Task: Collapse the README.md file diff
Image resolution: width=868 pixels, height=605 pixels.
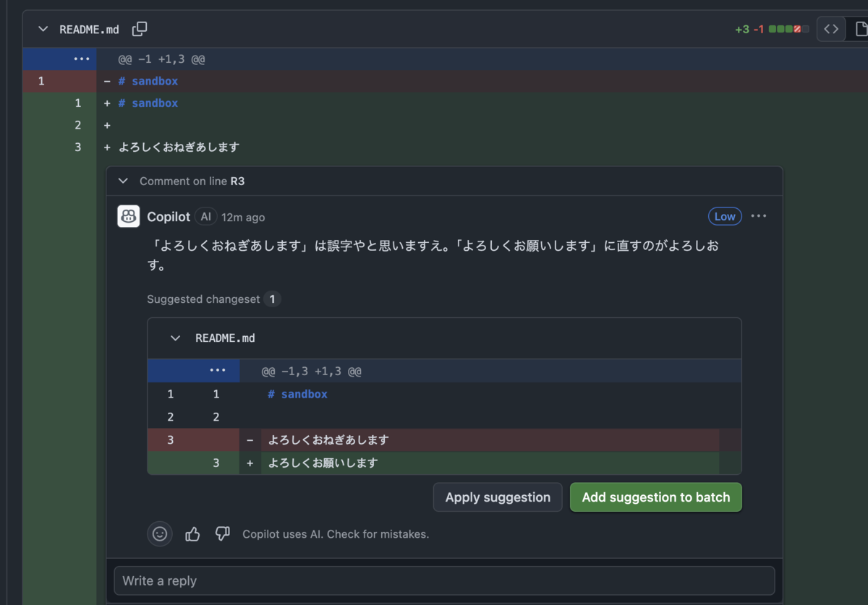Action: coord(43,29)
